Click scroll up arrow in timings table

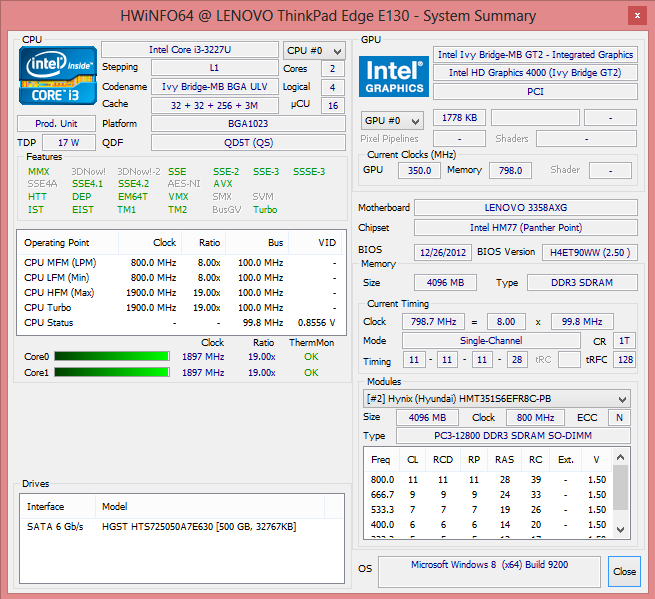[x=620, y=457]
